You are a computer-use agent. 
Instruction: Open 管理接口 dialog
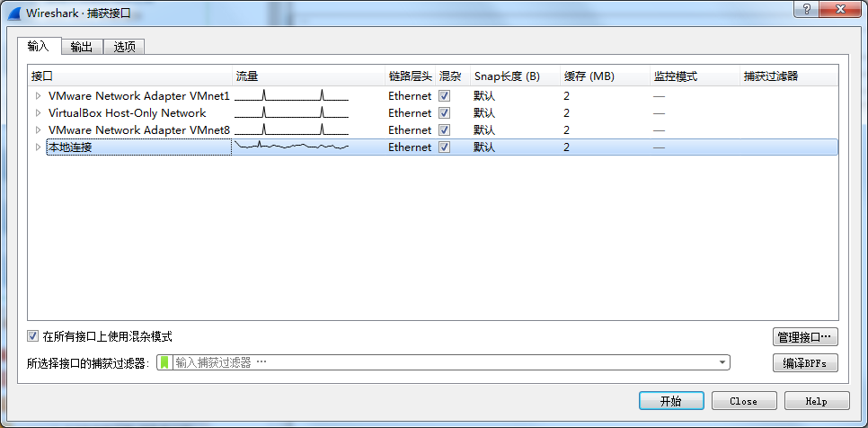click(805, 336)
